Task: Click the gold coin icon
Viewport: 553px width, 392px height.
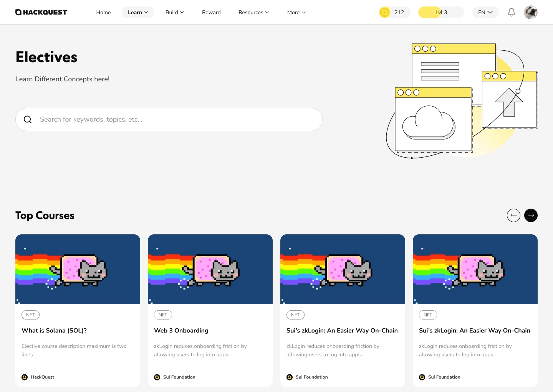Action: (384, 12)
